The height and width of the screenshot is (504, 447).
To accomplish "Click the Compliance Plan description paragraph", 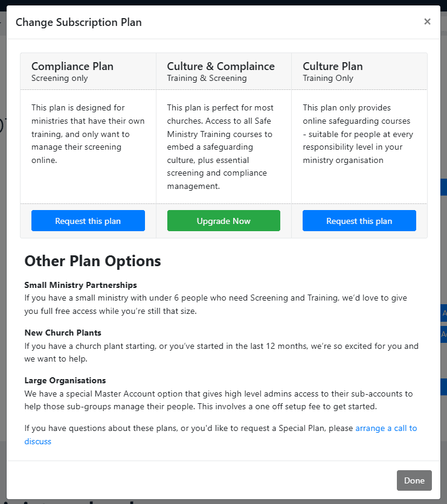I will coord(88,133).
